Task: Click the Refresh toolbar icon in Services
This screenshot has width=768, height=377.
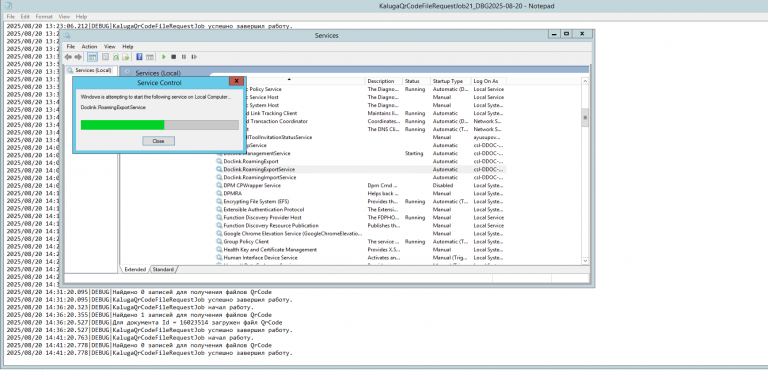Action: (116, 57)
